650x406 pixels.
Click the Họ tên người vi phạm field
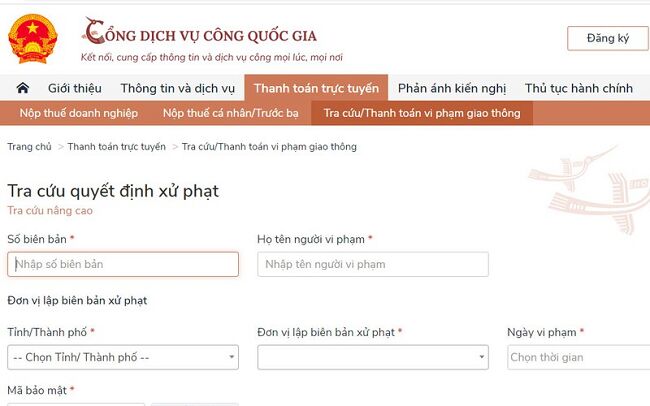(372, 264)
